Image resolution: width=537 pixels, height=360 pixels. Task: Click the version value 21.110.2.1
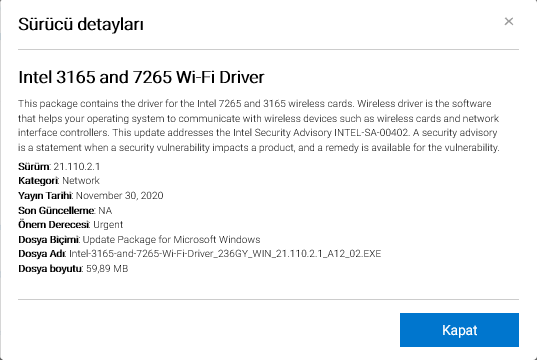77,166
